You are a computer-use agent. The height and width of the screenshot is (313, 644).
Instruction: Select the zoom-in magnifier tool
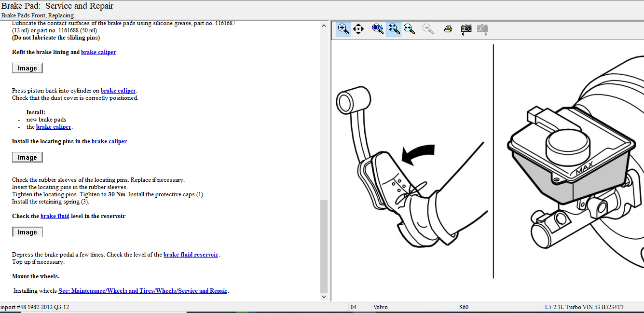pyautogui.click(x=343, y=29)
